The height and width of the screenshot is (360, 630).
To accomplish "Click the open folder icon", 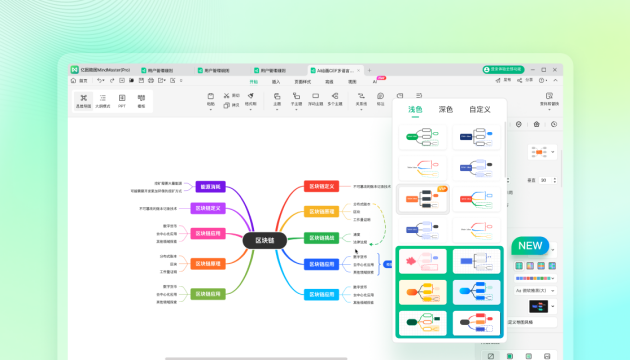I will [131, 81].
